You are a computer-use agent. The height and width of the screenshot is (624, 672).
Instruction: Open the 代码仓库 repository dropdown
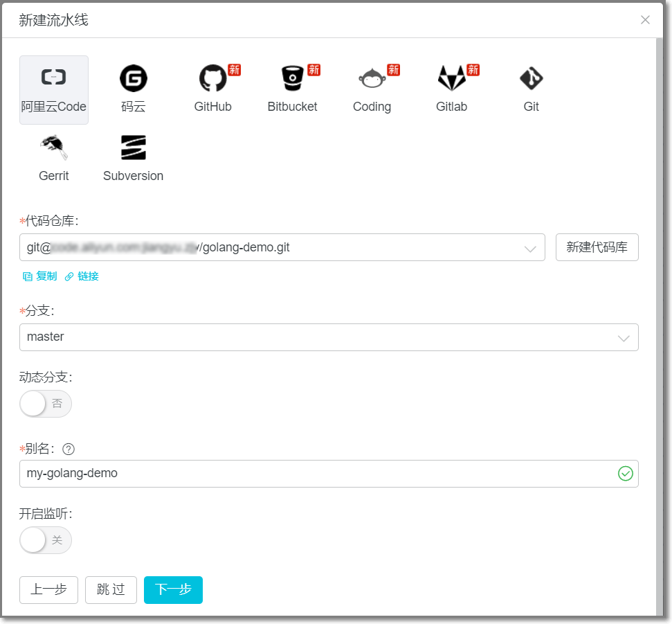[x=282, y=247]
